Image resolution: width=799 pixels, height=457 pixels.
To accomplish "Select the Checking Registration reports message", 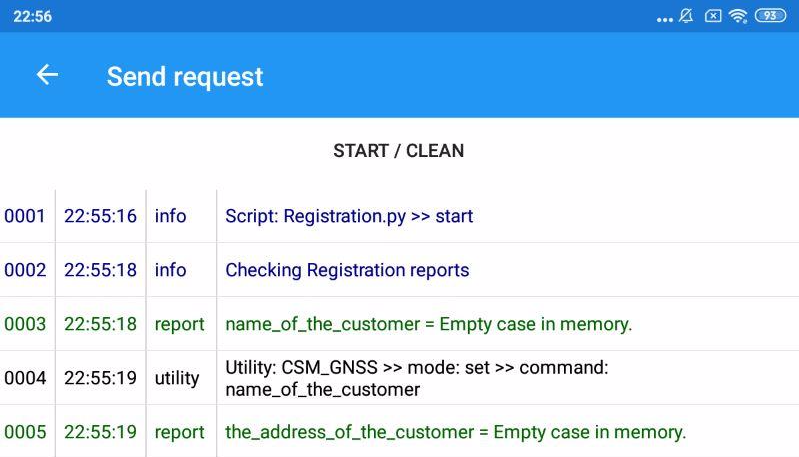I will point(347,270).
